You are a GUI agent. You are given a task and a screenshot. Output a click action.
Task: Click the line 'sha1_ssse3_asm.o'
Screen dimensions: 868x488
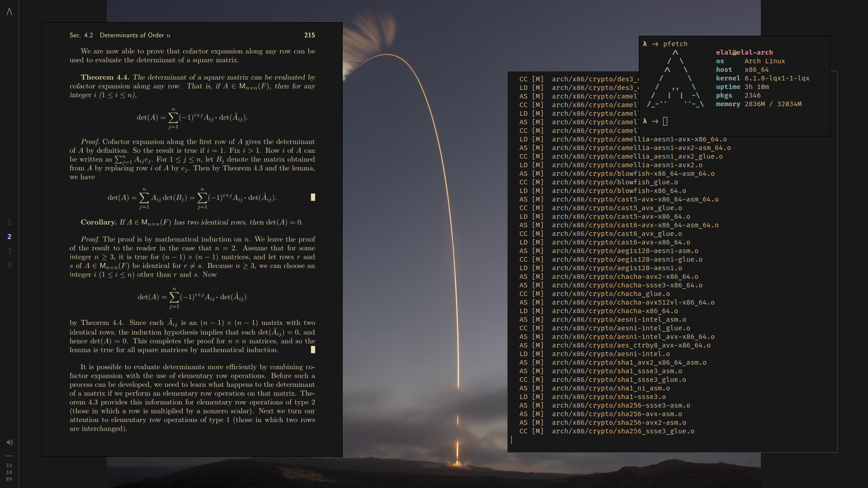601,371
